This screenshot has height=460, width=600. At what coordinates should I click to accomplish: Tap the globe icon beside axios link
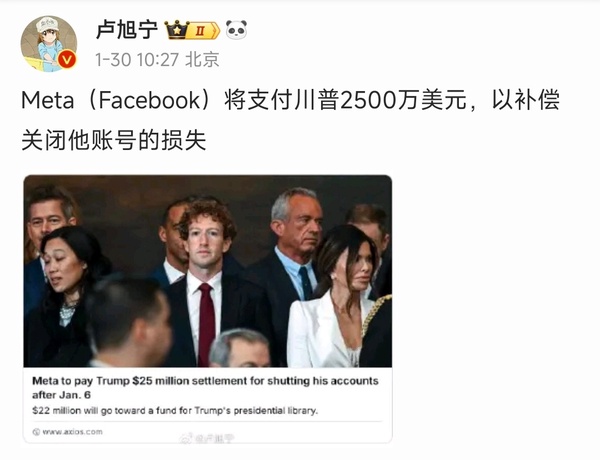(36, 432)
